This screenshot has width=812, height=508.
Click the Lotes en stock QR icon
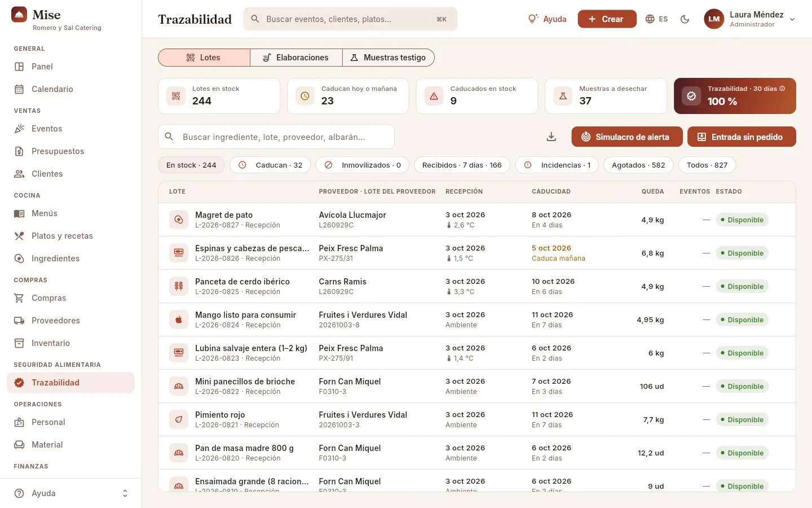(x=176, y=96)
